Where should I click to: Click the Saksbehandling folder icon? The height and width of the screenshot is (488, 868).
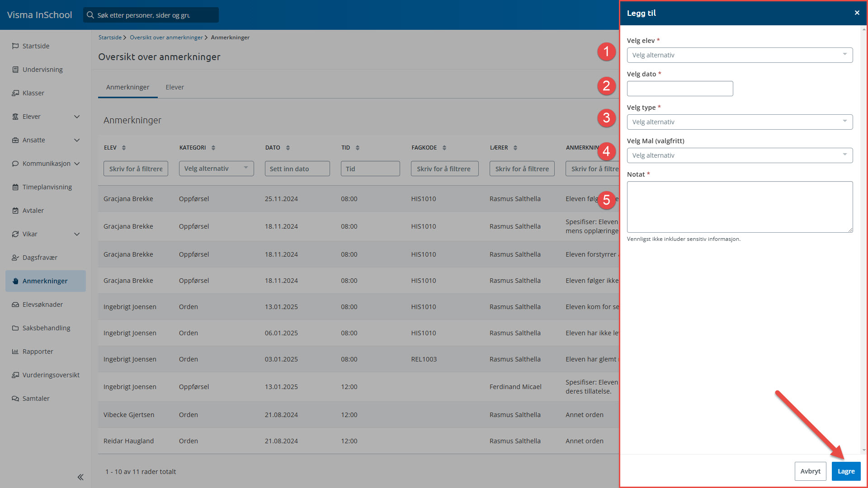point(15,328)
